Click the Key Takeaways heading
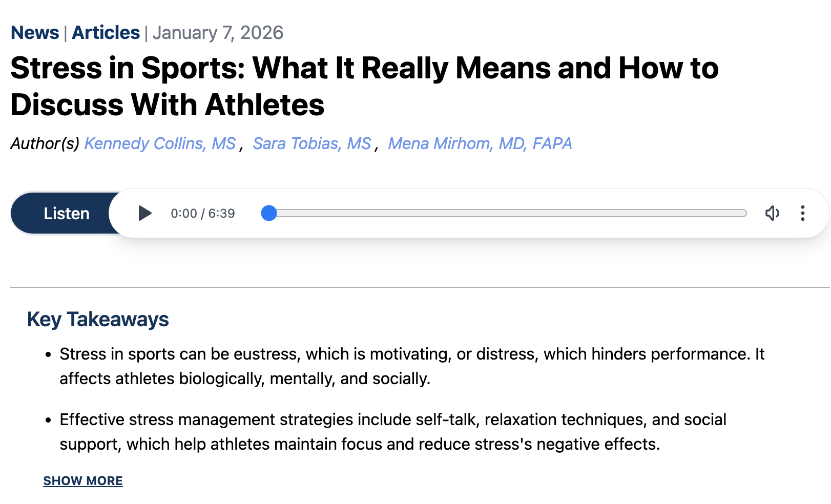Image resolution: width=831 pixels, height=504 pixels. pyautogui.click(x=98, y=319)
